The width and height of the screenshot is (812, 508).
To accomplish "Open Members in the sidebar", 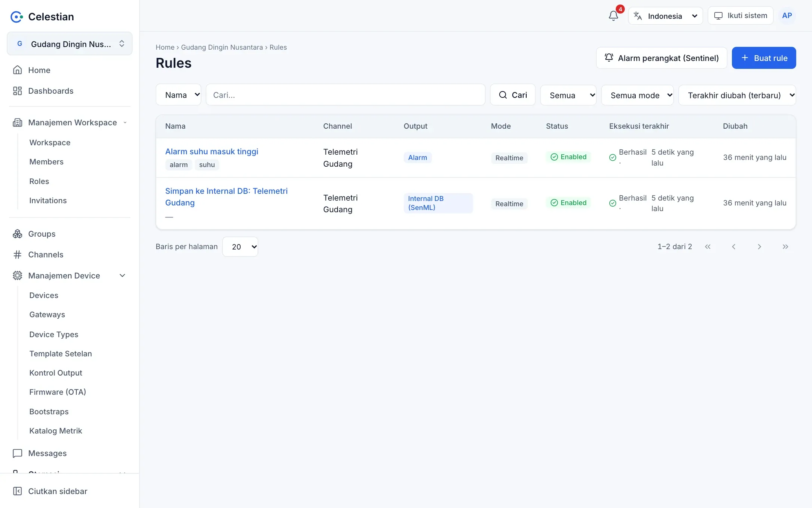I will pos(46,162).
